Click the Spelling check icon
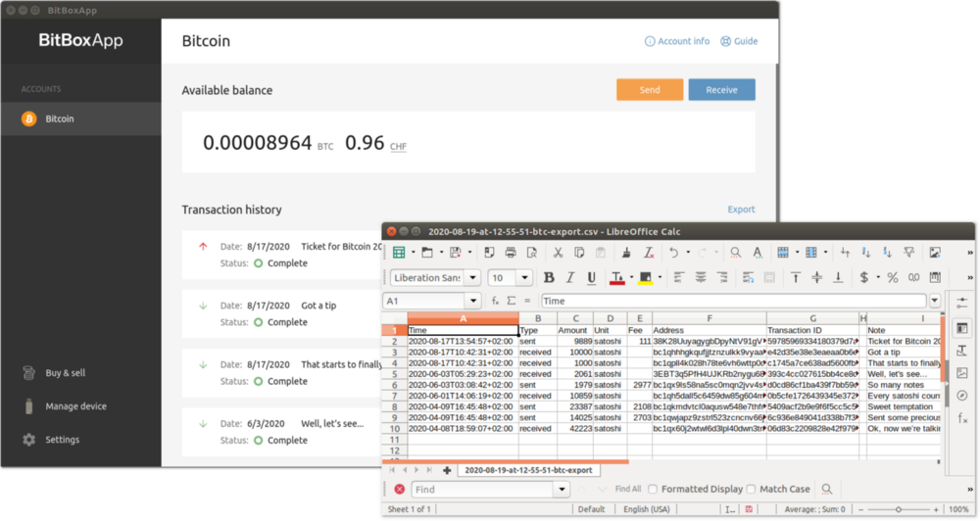Screen dimensions: 980x521 (758, 253)
